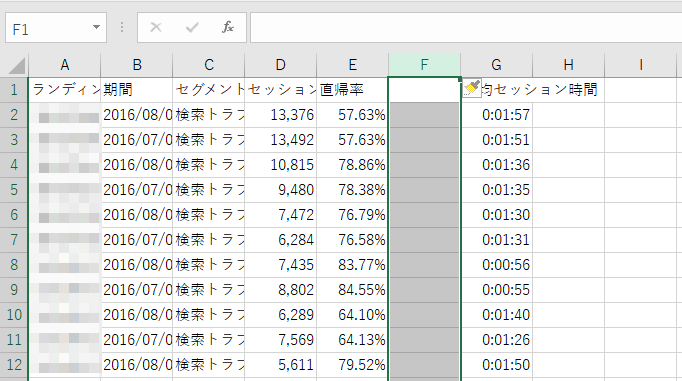
Task: Click session time cell 0:01:26
Action: coord(497,340)
